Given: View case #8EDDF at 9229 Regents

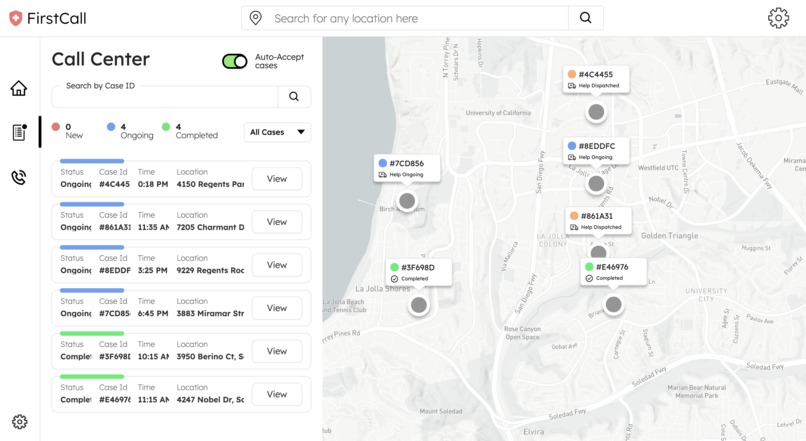Looking at the screenshot, I should pos(277,265).
